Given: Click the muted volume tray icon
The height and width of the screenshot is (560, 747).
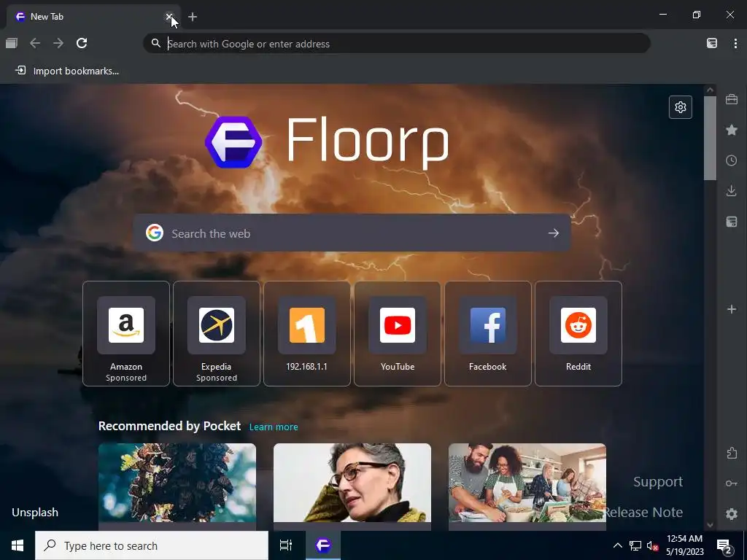Looking at the screenshot, I should point(653,545).
